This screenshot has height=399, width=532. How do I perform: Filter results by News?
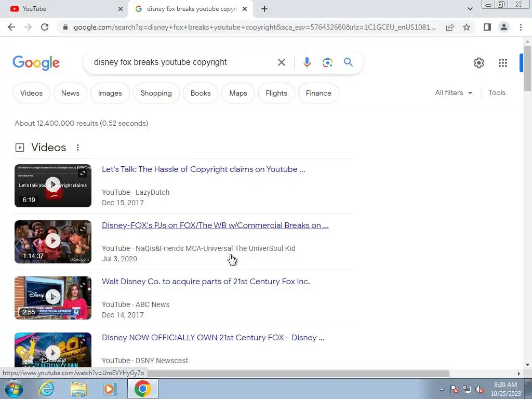point(70,93)
